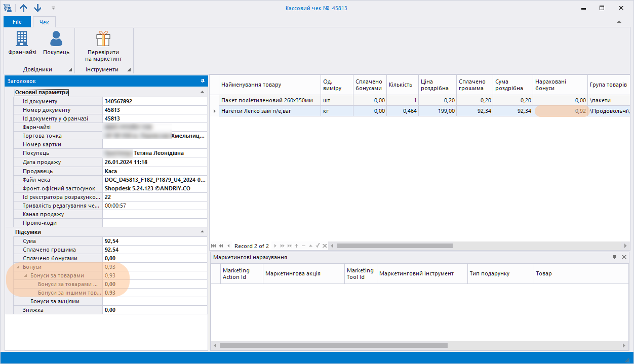Go to next receipt with down arrow
The height and width of the screenshot is (364, 634).
38,8
